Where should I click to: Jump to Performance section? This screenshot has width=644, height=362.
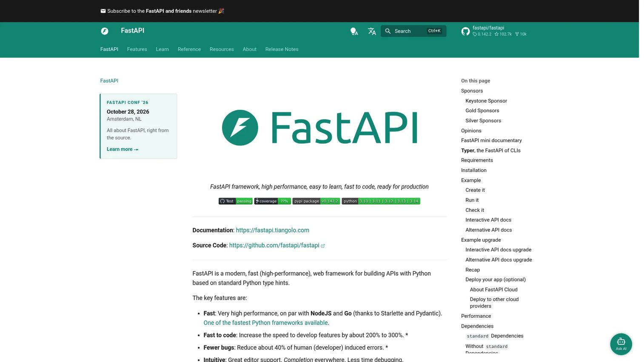[476, 316]
